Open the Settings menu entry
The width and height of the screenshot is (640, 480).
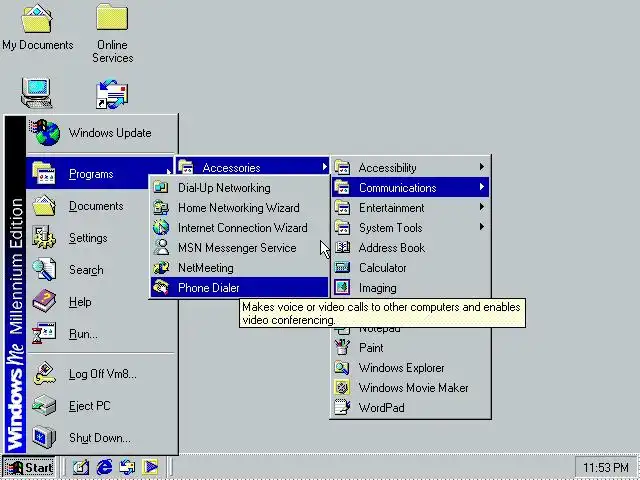click(x=88, y=238)
